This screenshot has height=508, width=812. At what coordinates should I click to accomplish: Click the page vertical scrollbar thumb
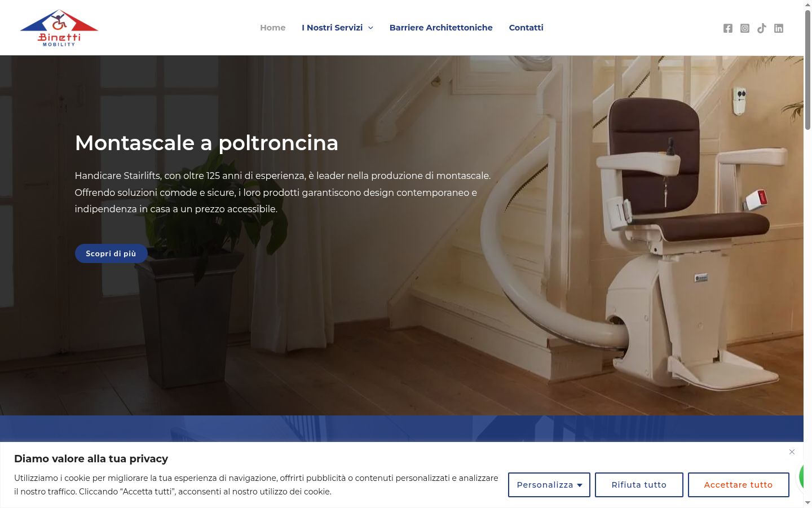[x=807, y=71]
